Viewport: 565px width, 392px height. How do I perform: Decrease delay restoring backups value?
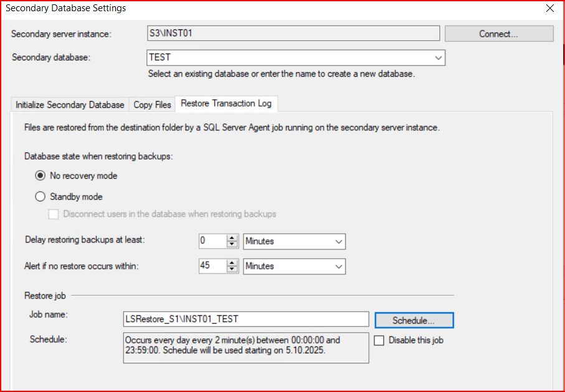click(x=233, y=244)
